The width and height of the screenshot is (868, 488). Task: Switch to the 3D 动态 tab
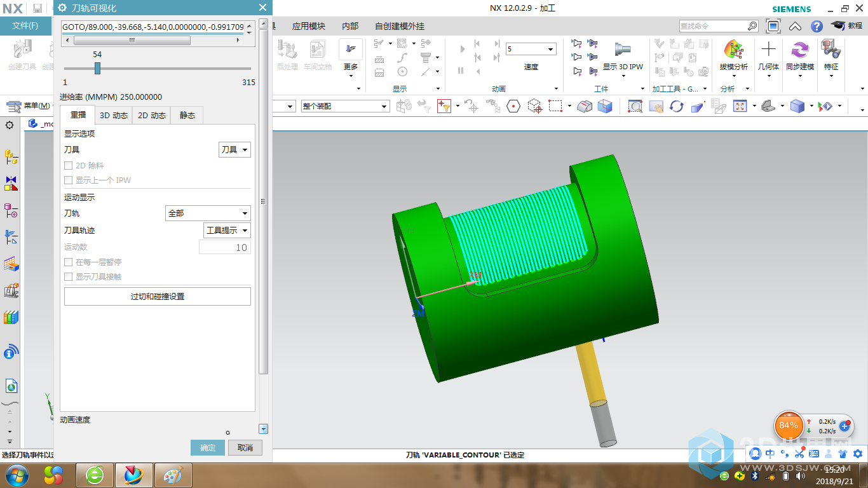pos(114,115)
